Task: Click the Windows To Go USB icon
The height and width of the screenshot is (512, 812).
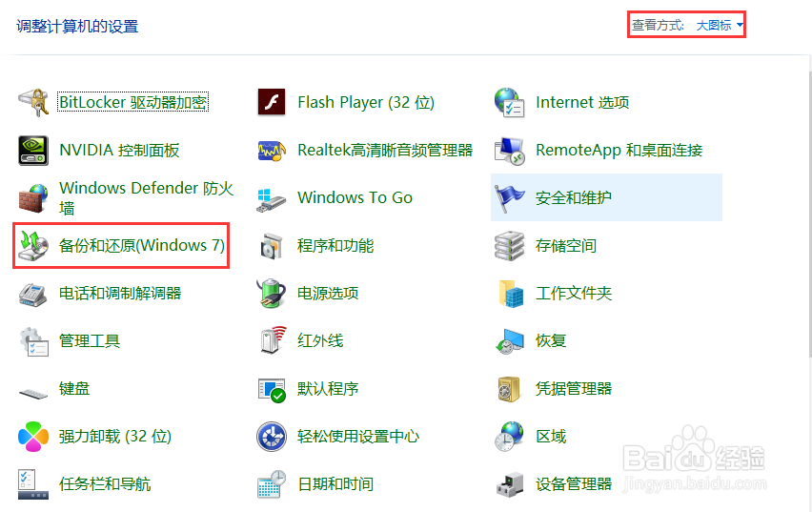Action: coord(271,199)
